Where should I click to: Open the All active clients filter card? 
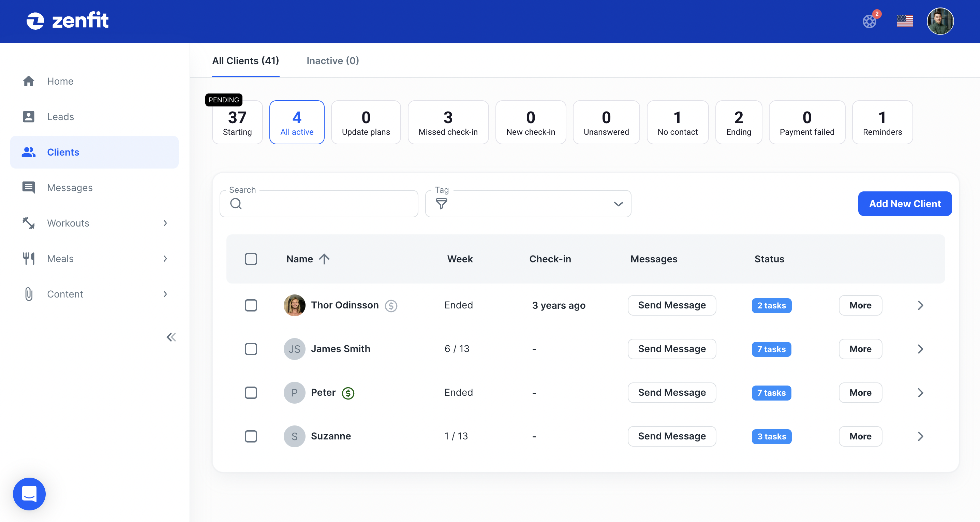(x=297, y=122)
